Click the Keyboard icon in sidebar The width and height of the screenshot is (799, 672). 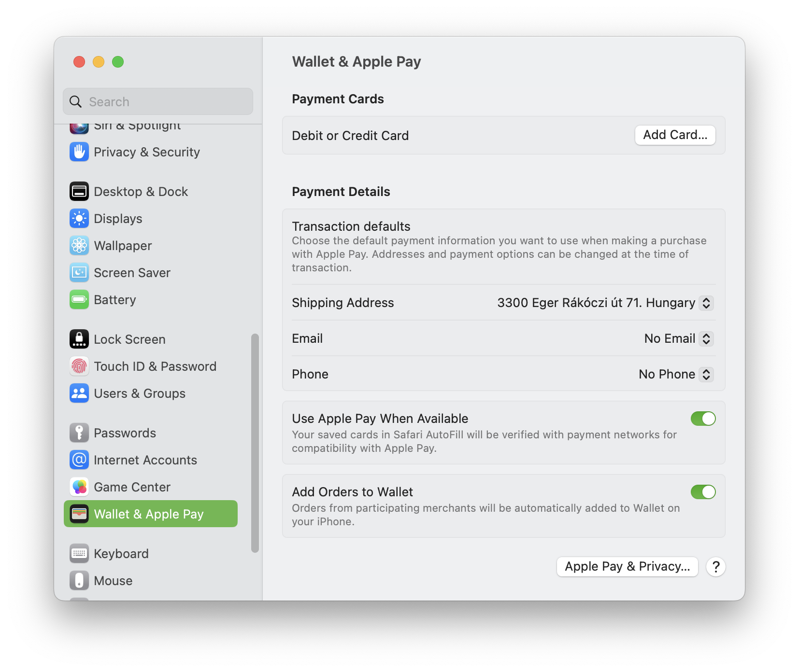(x=79, y=554)
